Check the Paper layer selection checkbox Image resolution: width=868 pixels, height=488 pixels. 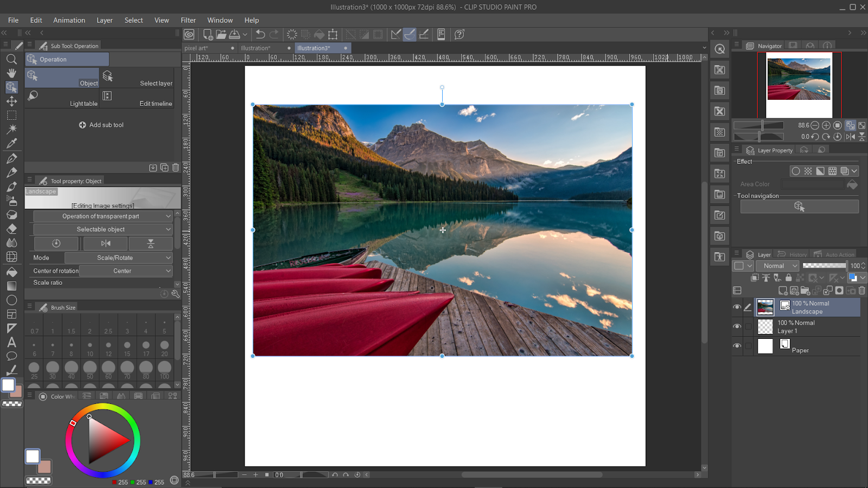pos(748,346)
